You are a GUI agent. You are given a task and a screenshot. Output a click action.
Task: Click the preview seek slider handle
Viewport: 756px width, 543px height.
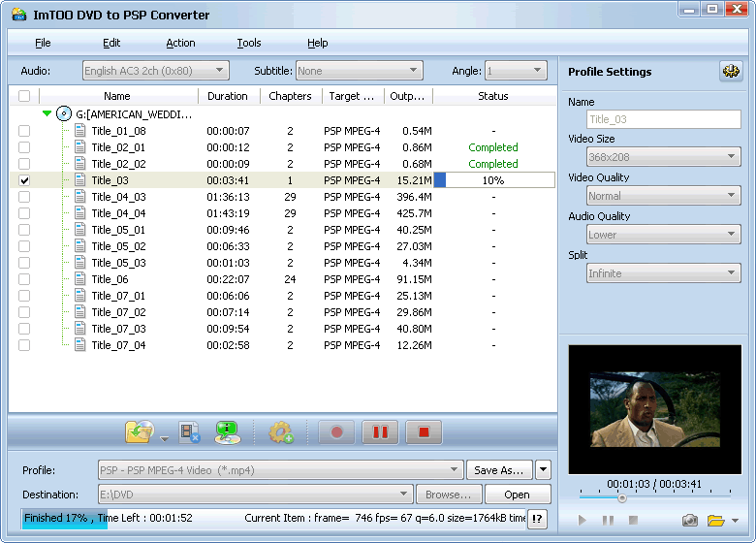point(622,498)
